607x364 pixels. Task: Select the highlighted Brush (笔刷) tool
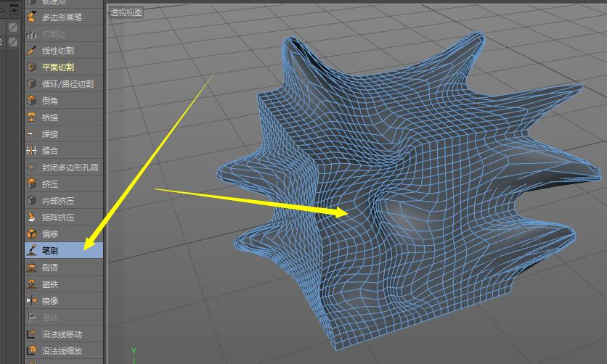[49, 251]
